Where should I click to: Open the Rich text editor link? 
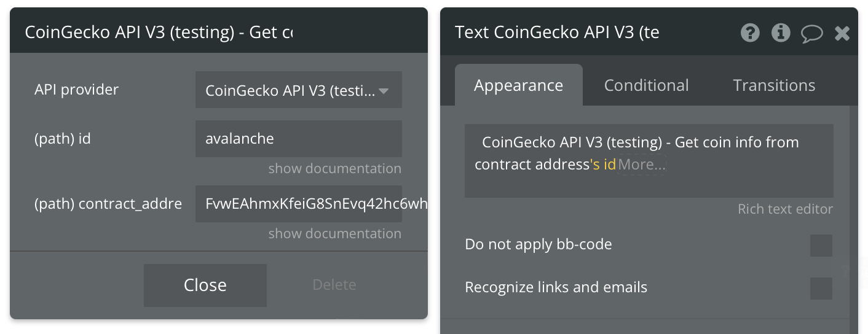click(785, 209)
